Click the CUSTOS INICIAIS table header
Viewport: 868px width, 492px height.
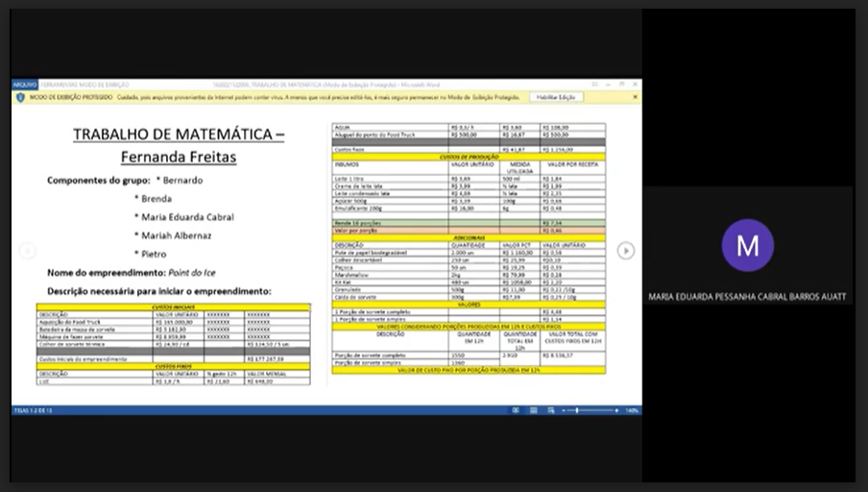(x=174, y=307)
